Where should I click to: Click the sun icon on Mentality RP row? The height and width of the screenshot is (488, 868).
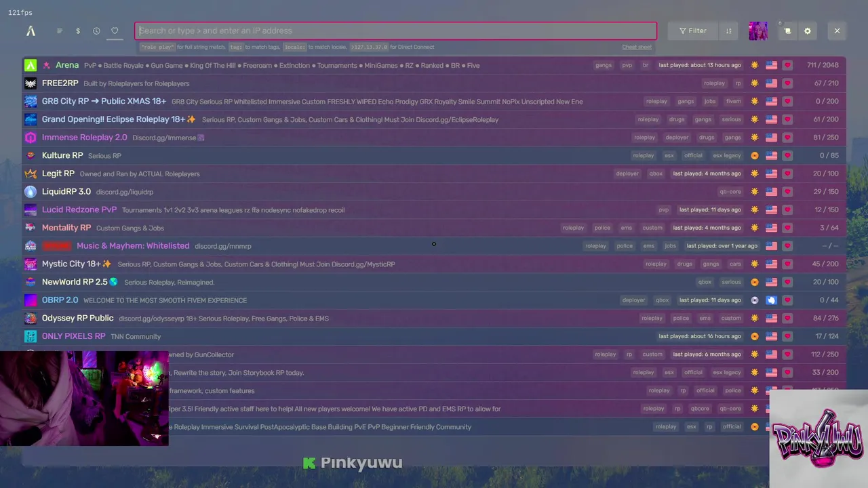[755, 228]
